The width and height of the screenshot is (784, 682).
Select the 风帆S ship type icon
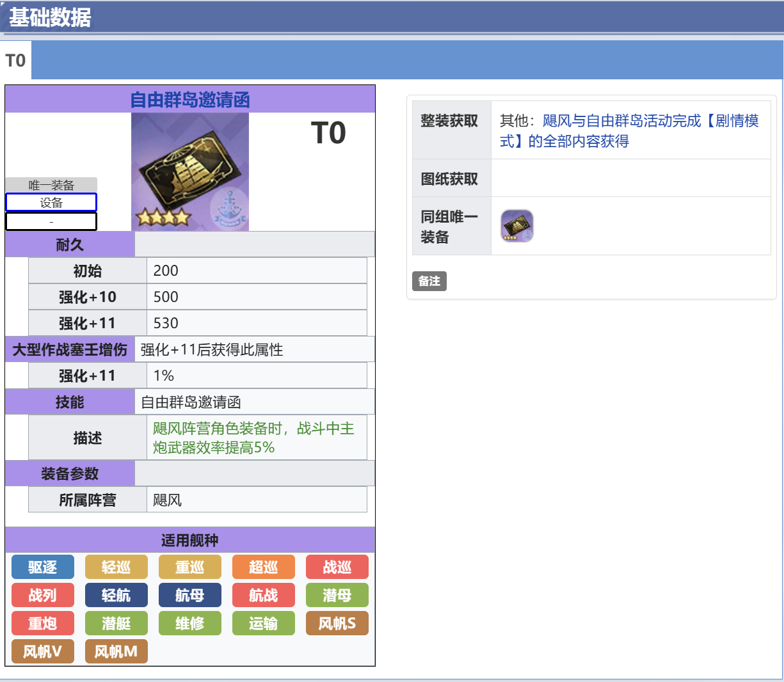click(337, 623)
